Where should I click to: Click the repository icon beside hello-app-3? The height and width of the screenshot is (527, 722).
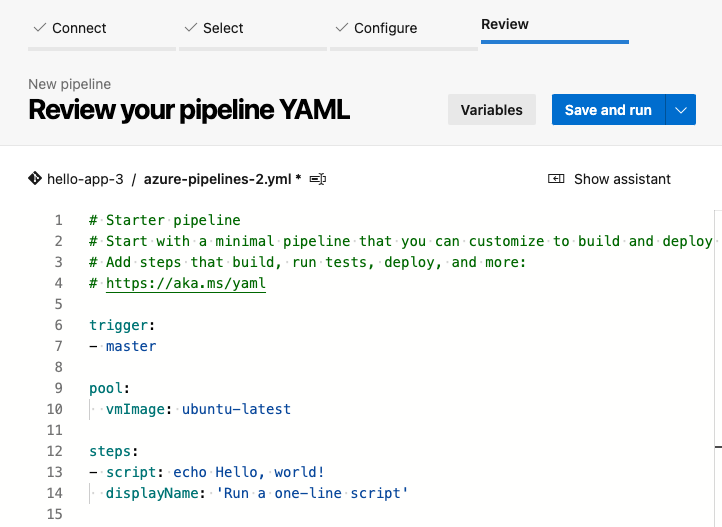pos(35,178)
